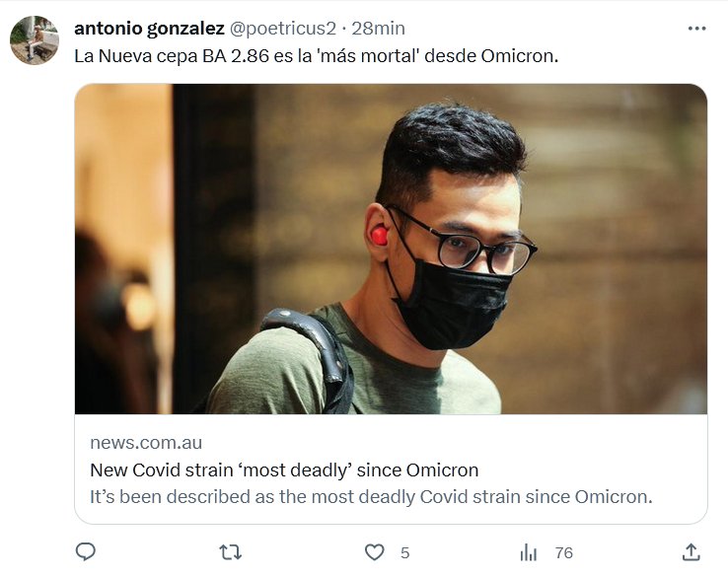This screenshot has width=728, height=578.
Task: Click the display name antonio gonzalez
Action: pos(150,29)
